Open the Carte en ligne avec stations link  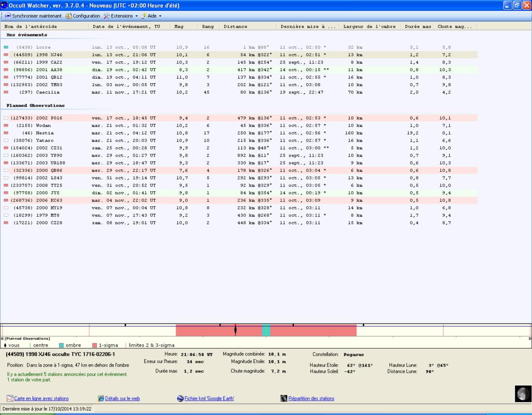pyautogui.click(x=42, y=399)
